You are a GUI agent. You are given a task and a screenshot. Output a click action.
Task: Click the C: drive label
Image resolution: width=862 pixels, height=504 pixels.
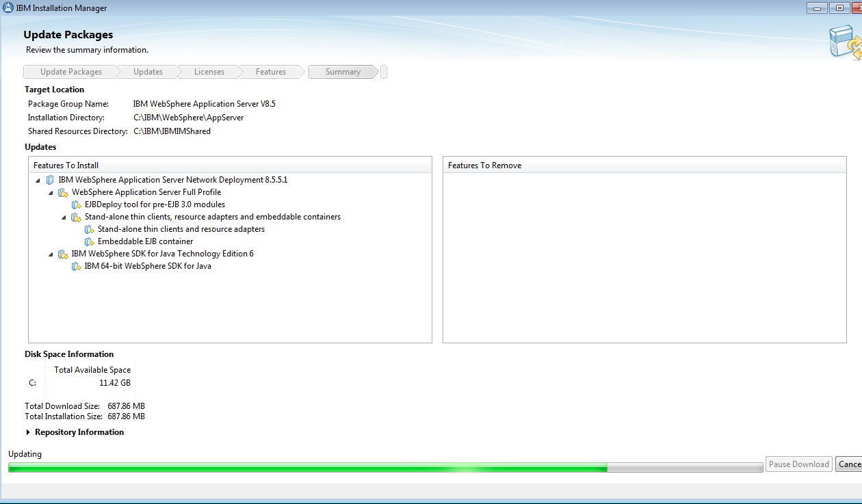coord(32,383)
